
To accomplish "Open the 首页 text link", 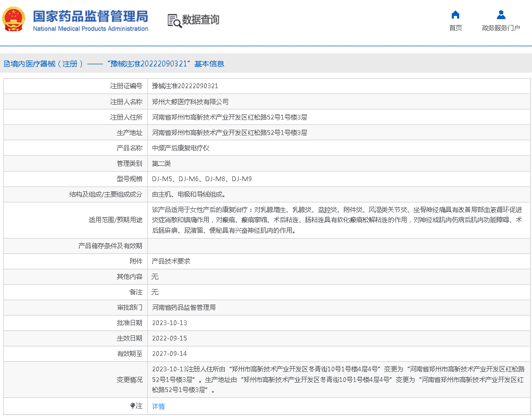I will pos(455,28).
